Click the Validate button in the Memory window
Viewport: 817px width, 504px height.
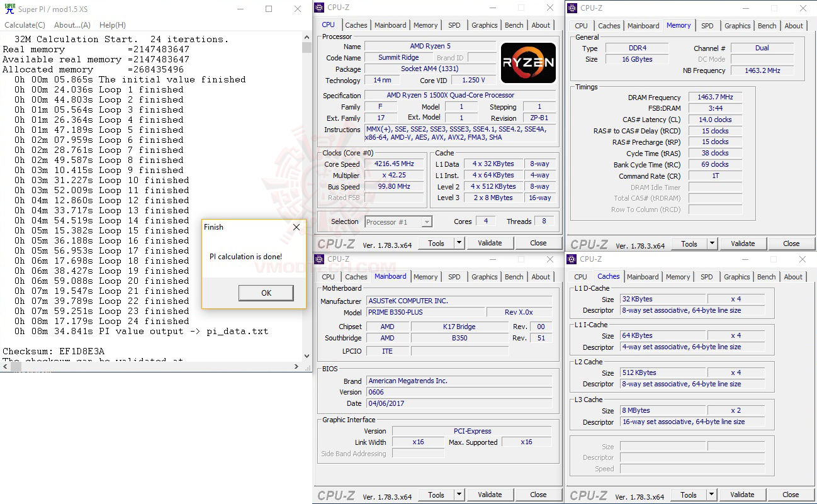[x=743, y=243]
